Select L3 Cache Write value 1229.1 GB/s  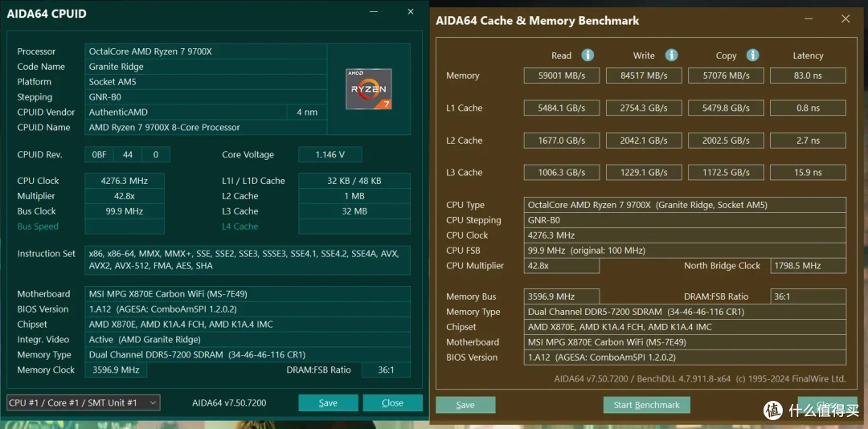click(644, 172)
